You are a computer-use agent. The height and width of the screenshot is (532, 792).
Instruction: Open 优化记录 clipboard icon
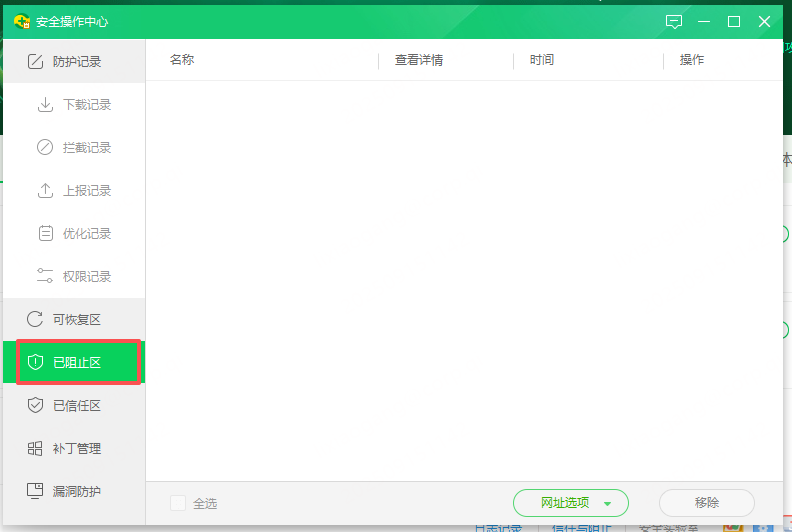45,234
